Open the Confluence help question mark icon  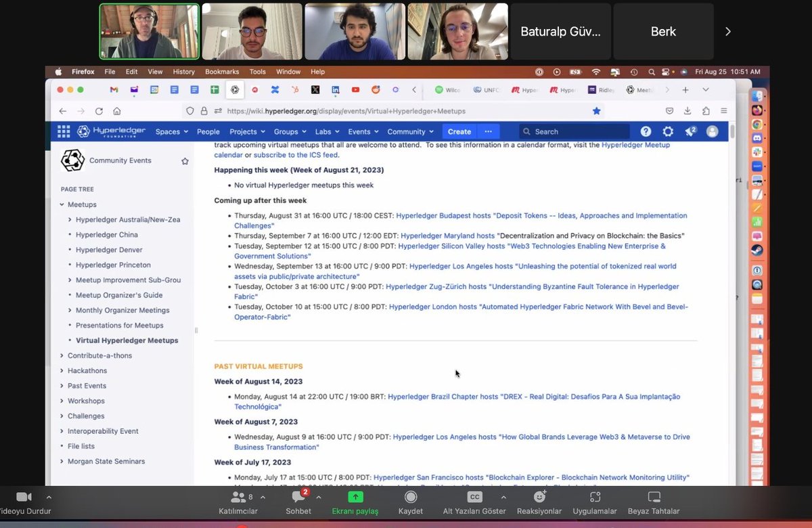[x=646, y=132]
